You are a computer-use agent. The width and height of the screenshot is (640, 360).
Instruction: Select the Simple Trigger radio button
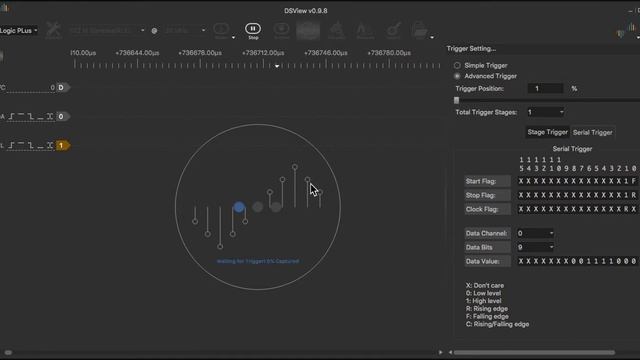coord(457,65)
